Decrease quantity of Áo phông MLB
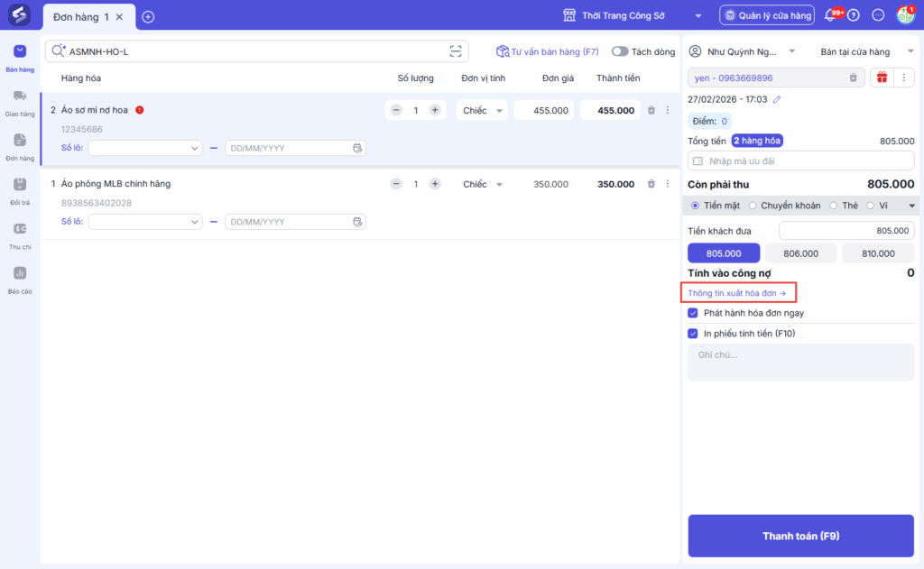 tap(397, 184)
